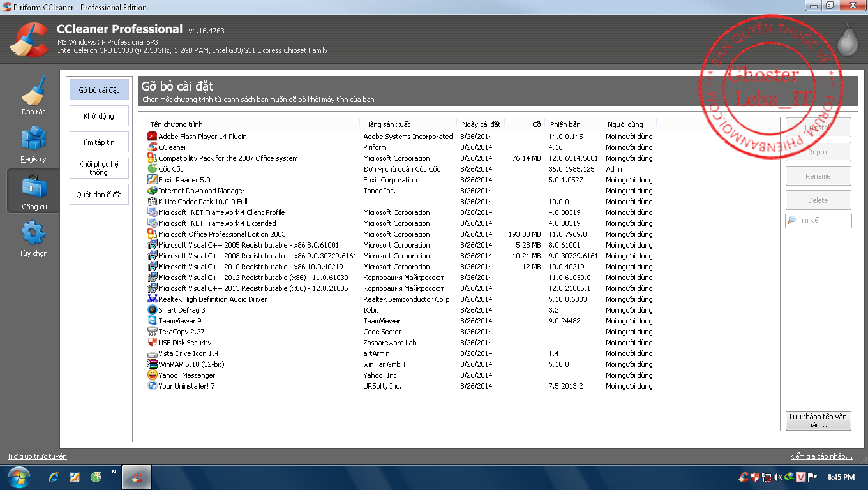This screenshot has width=868, height=490.
Task: Click the Lưu thành tệp văn bản button
Action: [818, 420]
